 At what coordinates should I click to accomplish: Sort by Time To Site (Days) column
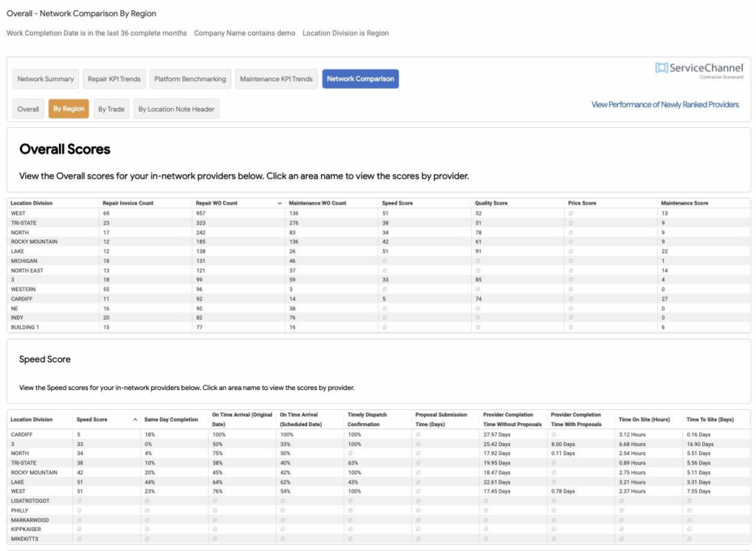[709, 420]
